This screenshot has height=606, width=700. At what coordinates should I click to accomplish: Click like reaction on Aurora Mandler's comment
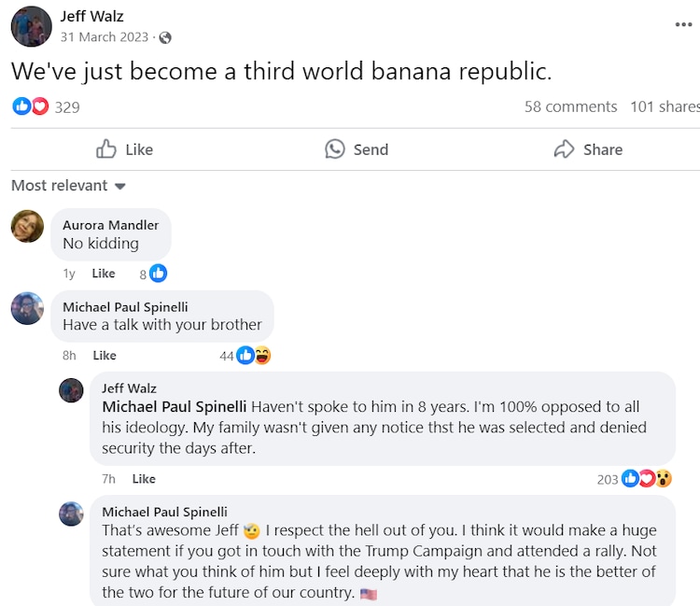159,273
